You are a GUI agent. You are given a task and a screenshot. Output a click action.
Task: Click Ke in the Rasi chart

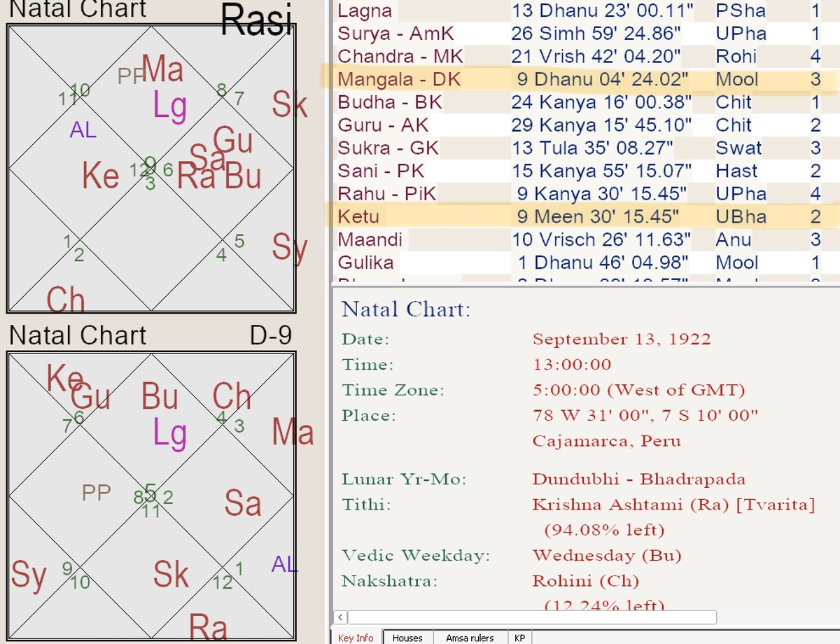coord(101,175)
